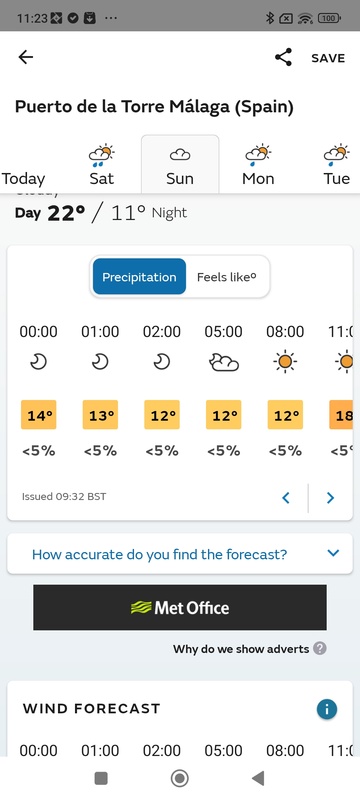
Task: Tap the Android home navigation button
Action: click(x=179, y=778)
